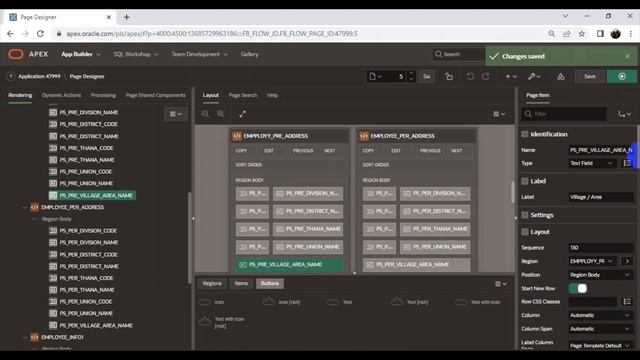Open gallery pane options menu icon
Image resolution: width=640 pixels, height=360 pixels.
[500, 284]
